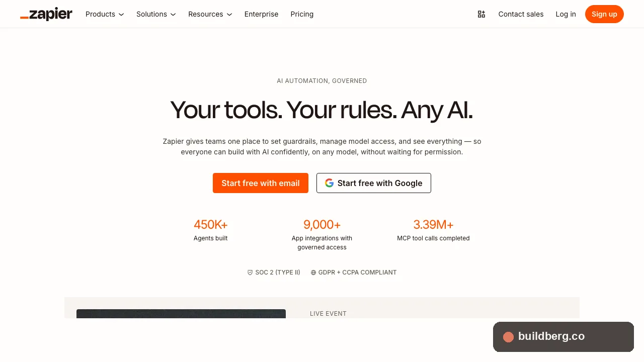Viewport: 644px width, 362px height.
Task: Open Contact sales
Action: [521, 14]
